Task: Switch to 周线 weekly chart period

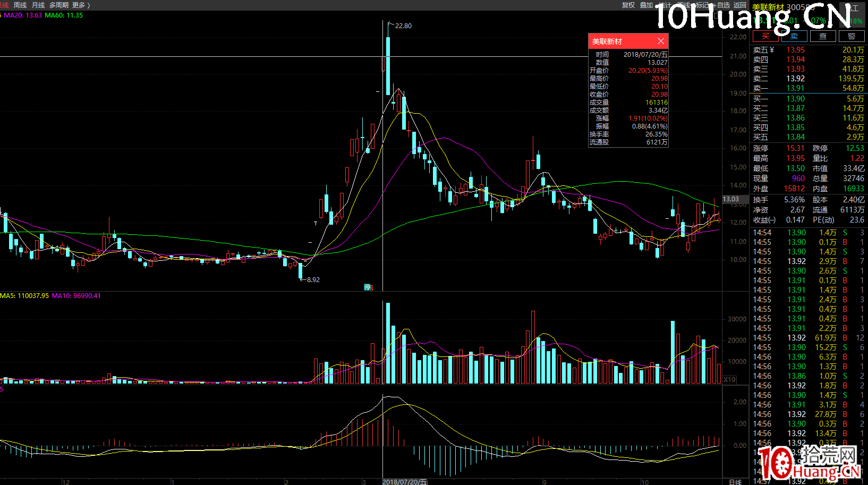Action: (x=20, y=5)
